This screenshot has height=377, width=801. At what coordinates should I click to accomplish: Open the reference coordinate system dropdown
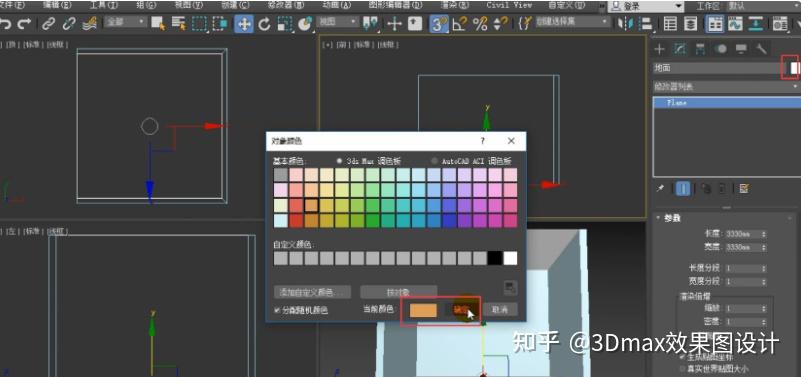point(337,22)
